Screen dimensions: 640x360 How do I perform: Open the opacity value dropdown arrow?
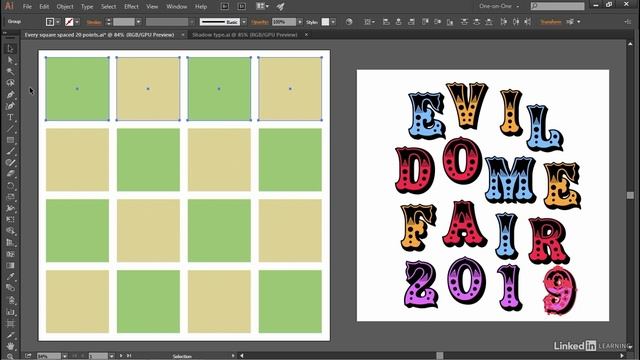(300, 22)
